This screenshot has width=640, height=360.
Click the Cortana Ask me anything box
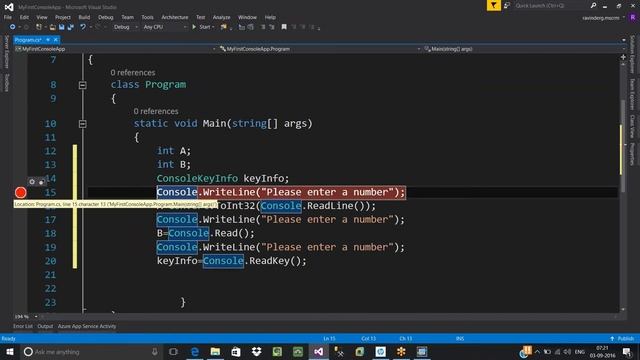(91, 351)
